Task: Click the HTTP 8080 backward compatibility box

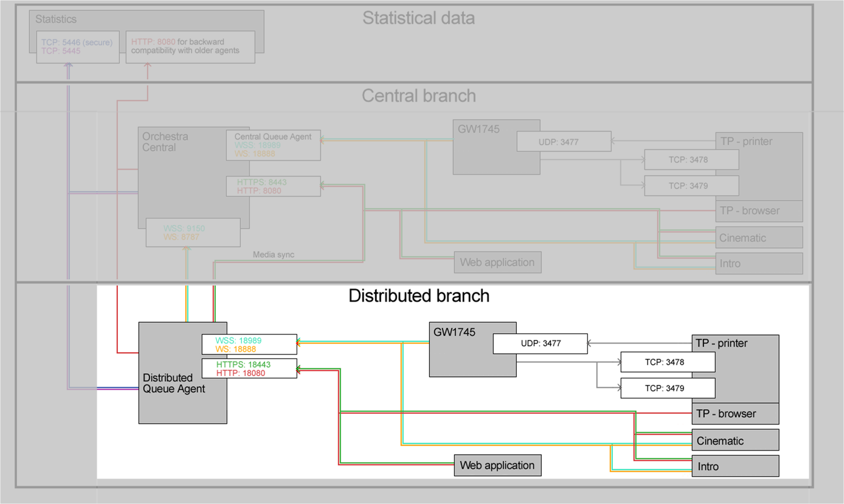Action: (190, 47)
